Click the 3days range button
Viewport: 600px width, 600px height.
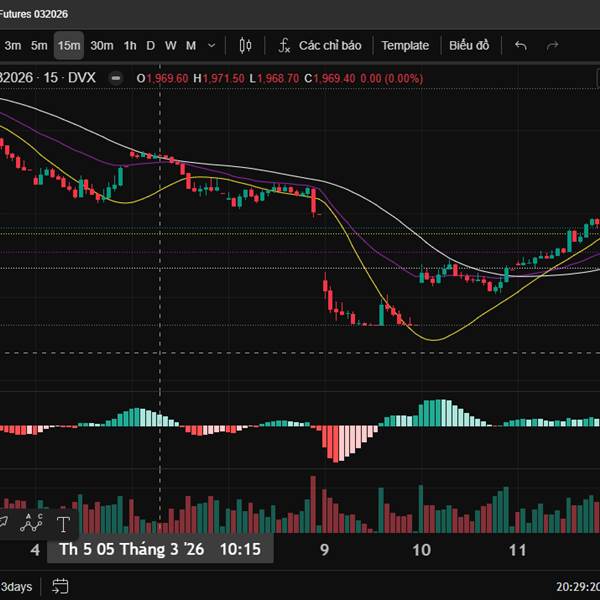point(16,586)
